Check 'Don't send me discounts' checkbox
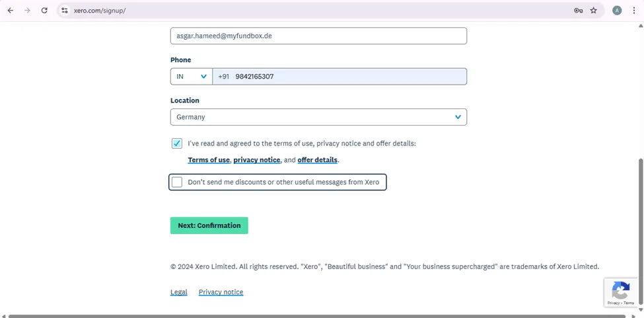The image size is (644, 318). pos(177,182)
